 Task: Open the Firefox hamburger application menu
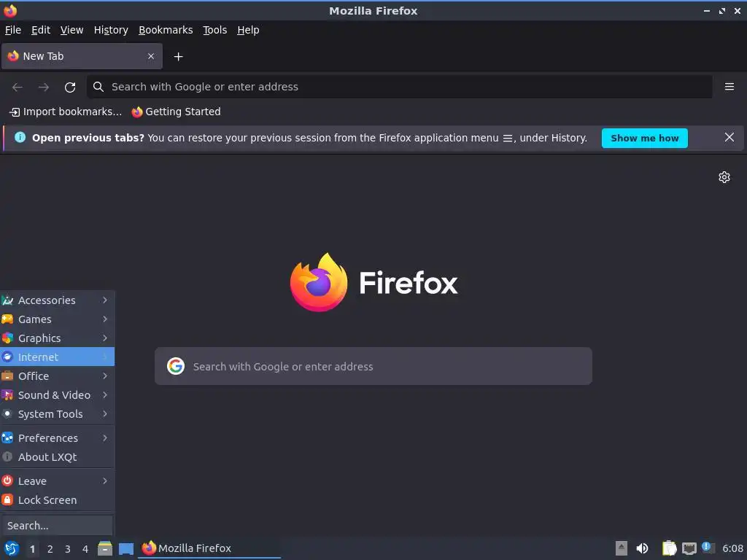tap(729, 87)
